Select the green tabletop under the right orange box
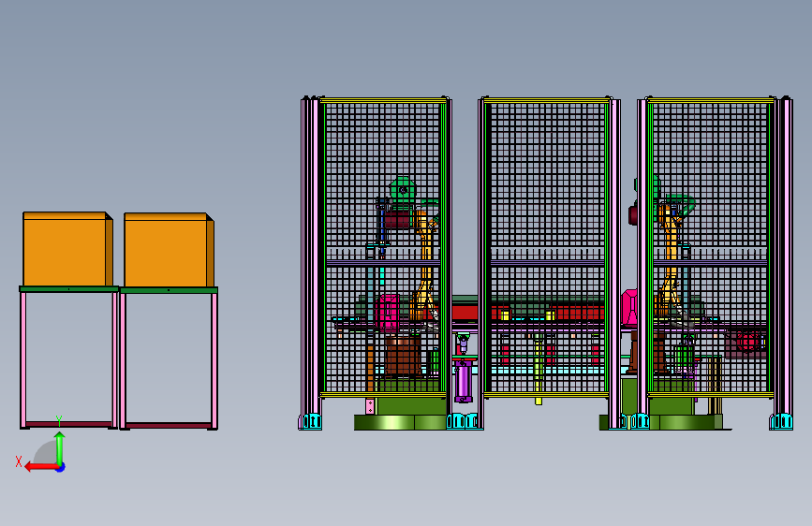Image resolution: width=812 pixels, height=526 pixels. (x=169, y=290)
